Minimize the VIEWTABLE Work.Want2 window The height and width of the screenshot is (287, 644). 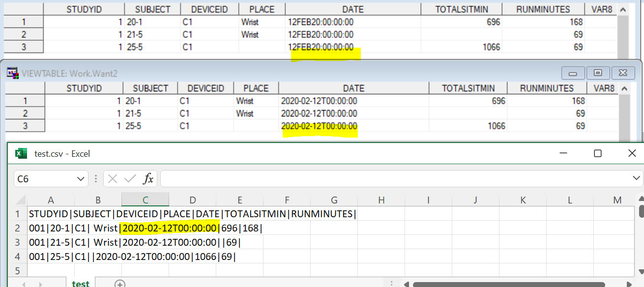(573, 73)
